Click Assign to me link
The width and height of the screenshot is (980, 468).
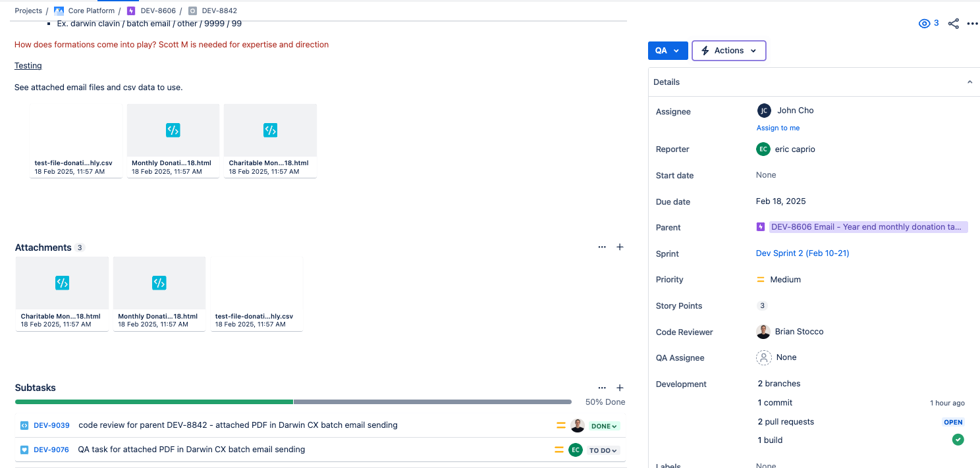point(778,128)
